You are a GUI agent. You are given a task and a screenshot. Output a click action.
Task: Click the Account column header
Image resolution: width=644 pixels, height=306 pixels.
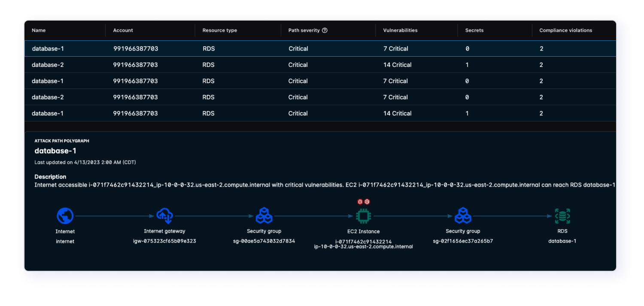(123, 30)
